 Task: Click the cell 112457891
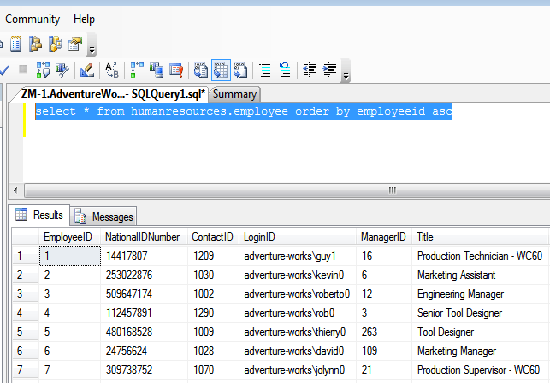tap(144, 313)
